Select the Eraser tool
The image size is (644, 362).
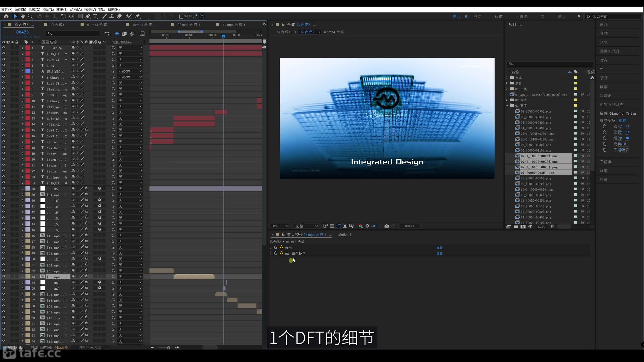[119, 16]
